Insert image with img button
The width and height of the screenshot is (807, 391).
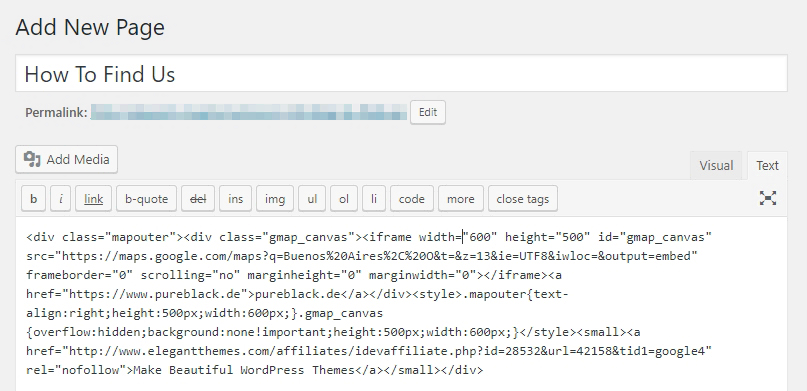pyautogui.click(x=275, y=199)
